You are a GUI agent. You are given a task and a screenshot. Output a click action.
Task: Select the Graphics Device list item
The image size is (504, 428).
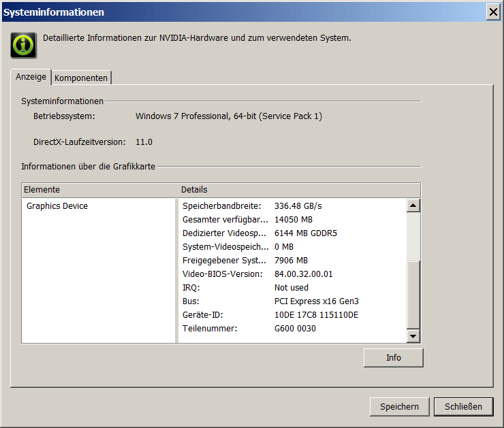[57, 206]
